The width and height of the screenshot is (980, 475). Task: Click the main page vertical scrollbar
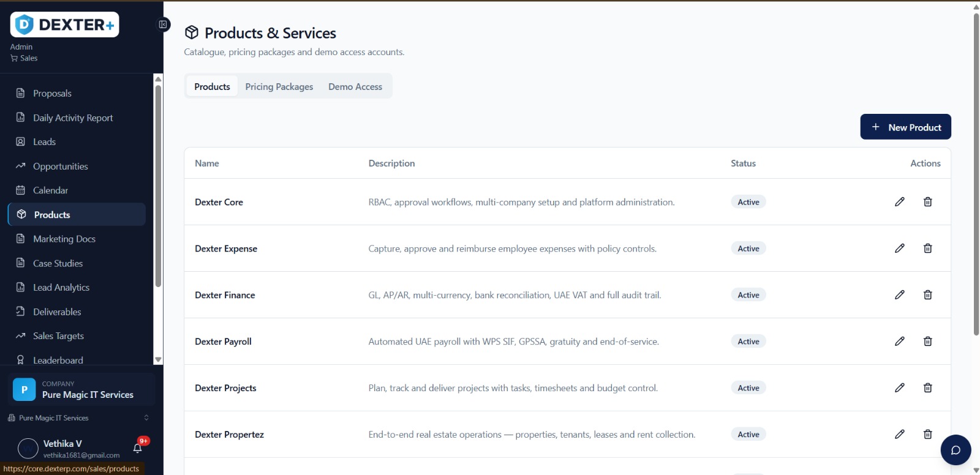click(976, 174)
